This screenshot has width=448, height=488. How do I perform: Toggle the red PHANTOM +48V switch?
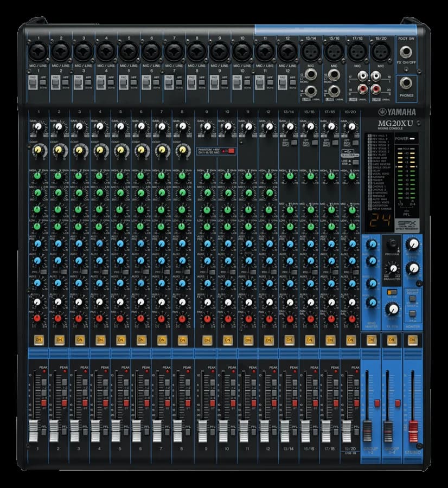[231, 151]
